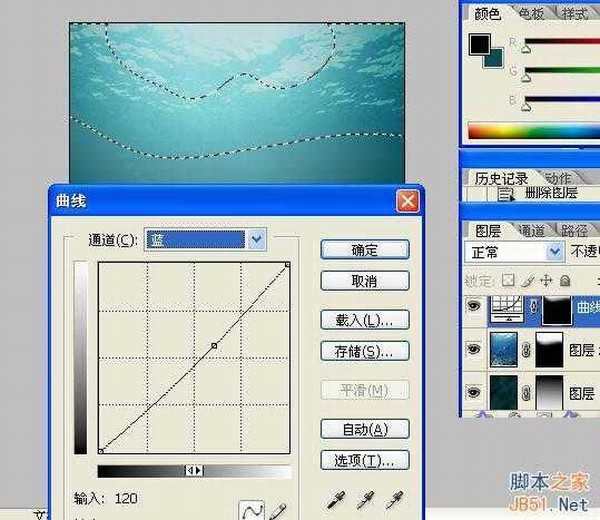Switch to the 历史记录 tab
Viewport: 600px width, 520px height.
[x=501, y=178]
